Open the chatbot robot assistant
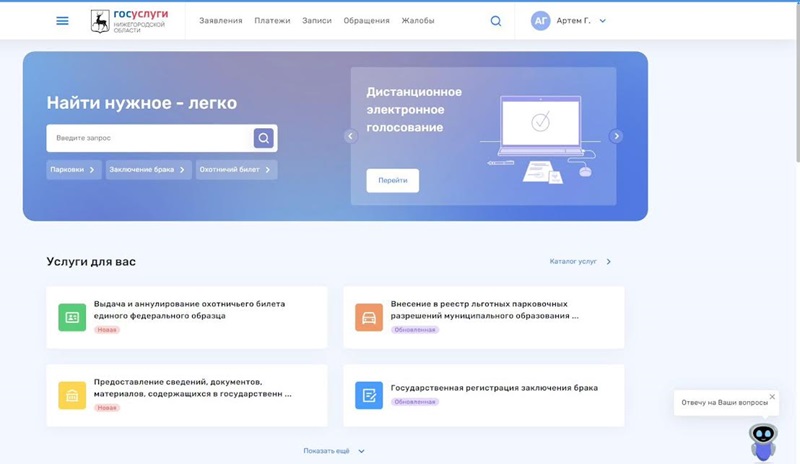Viewport: 800px width, 464px height. coord(763,438)
